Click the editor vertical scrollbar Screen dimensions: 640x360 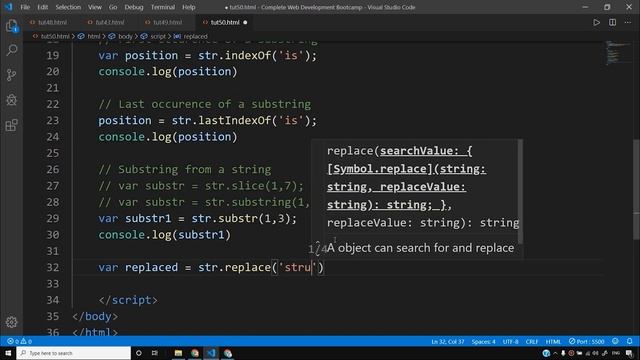point(636,190)
